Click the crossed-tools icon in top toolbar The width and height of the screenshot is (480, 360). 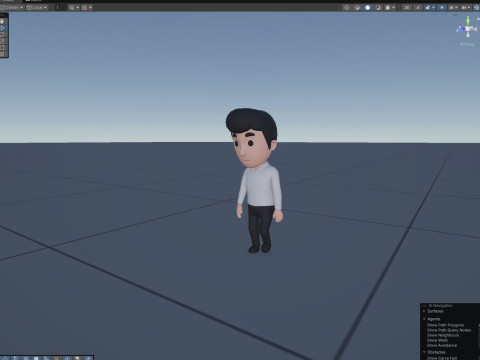pos(407,7)
